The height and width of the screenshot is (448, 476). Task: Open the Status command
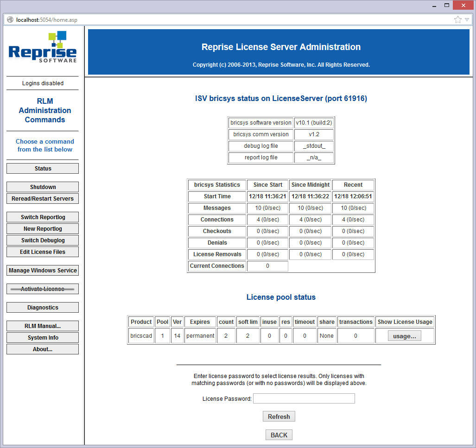[43, 169]
